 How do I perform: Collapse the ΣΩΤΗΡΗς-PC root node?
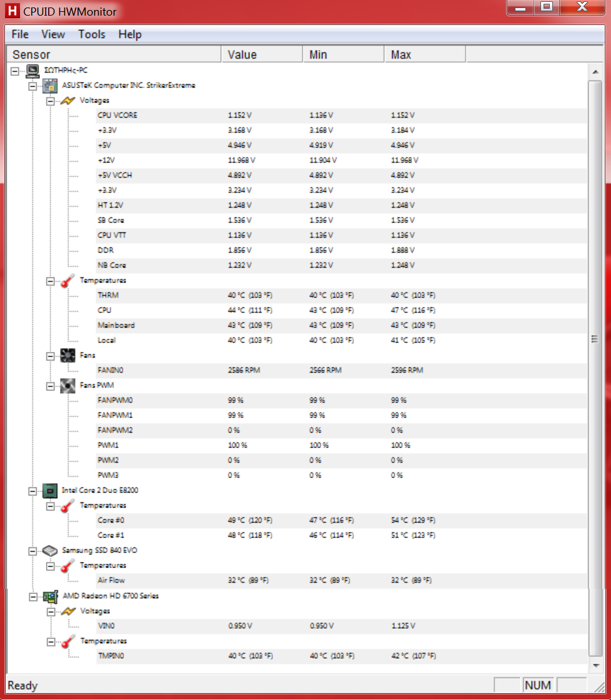coord(15,71)
